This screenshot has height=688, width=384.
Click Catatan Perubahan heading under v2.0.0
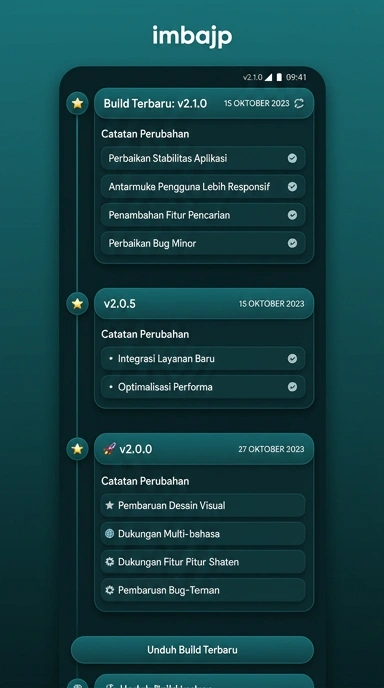(145, 481)
